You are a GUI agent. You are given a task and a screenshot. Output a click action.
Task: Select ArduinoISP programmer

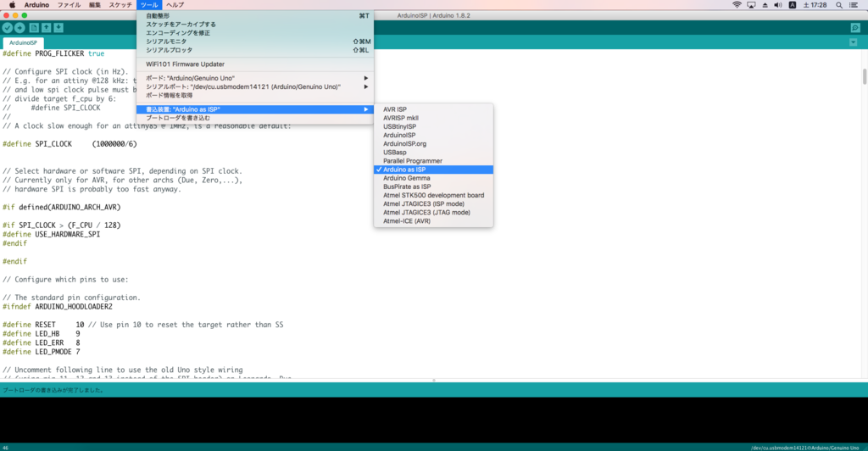tap(433, 135)
